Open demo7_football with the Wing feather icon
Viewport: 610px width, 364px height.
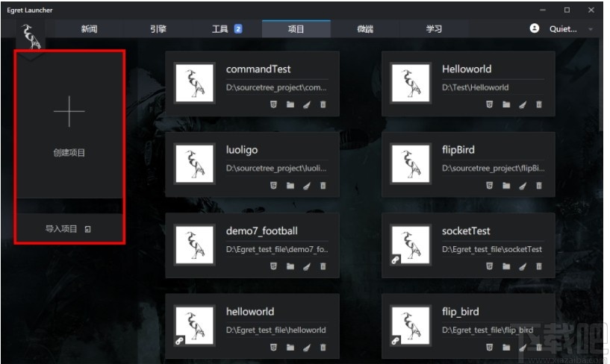tap(307, 266)
